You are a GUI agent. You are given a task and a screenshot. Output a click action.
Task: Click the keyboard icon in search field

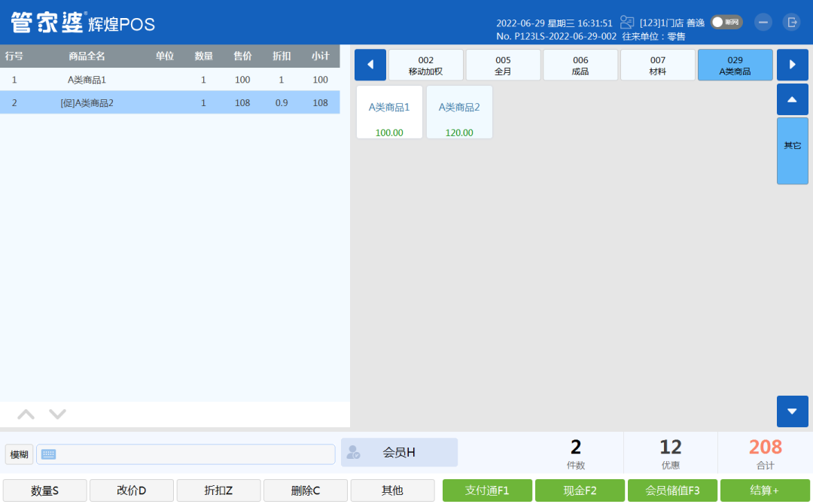click(x=49, y=454)
